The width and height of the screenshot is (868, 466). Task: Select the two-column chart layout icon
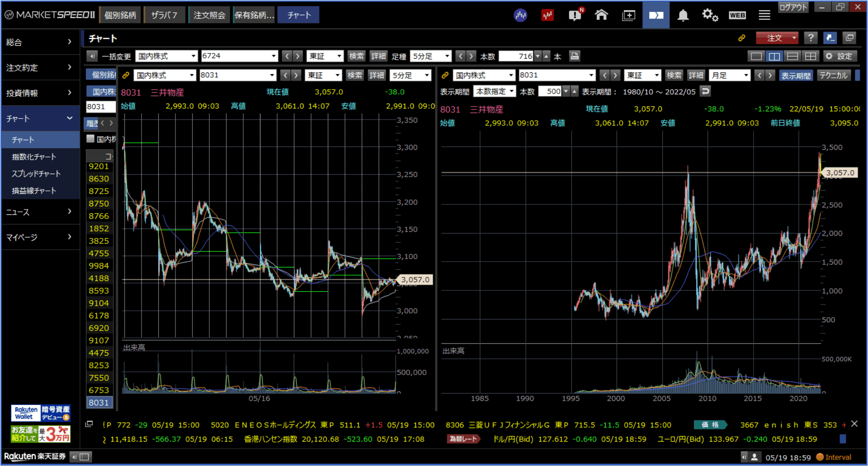tap(774, 56)
